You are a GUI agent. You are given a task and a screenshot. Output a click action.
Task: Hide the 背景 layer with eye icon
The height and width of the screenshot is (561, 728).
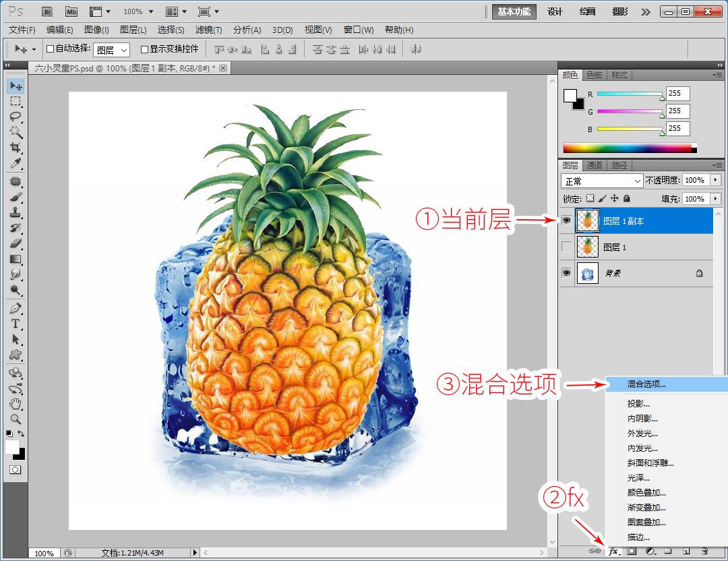coord(566,273)
